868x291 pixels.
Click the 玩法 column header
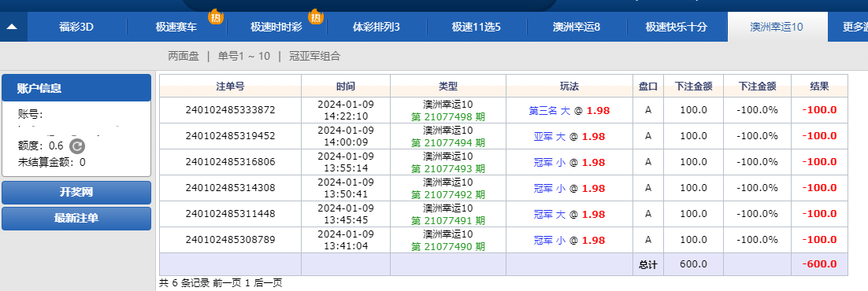[569, 87]
